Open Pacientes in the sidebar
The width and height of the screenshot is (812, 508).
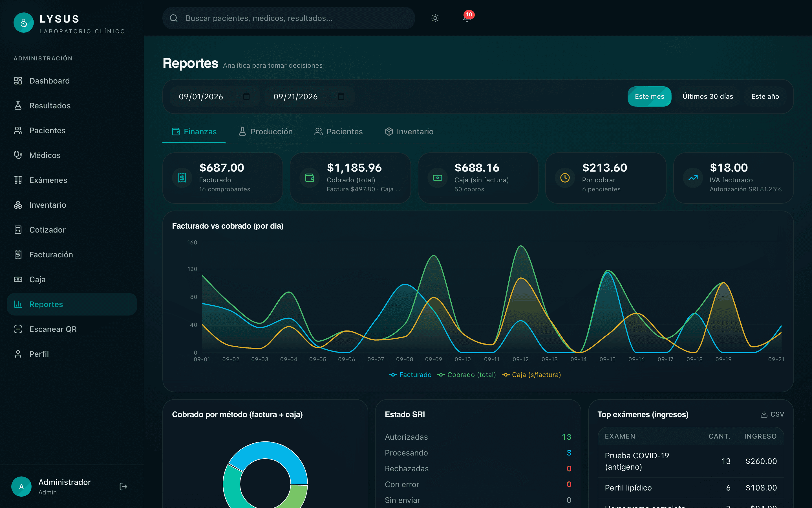click(x=72, y=130)
